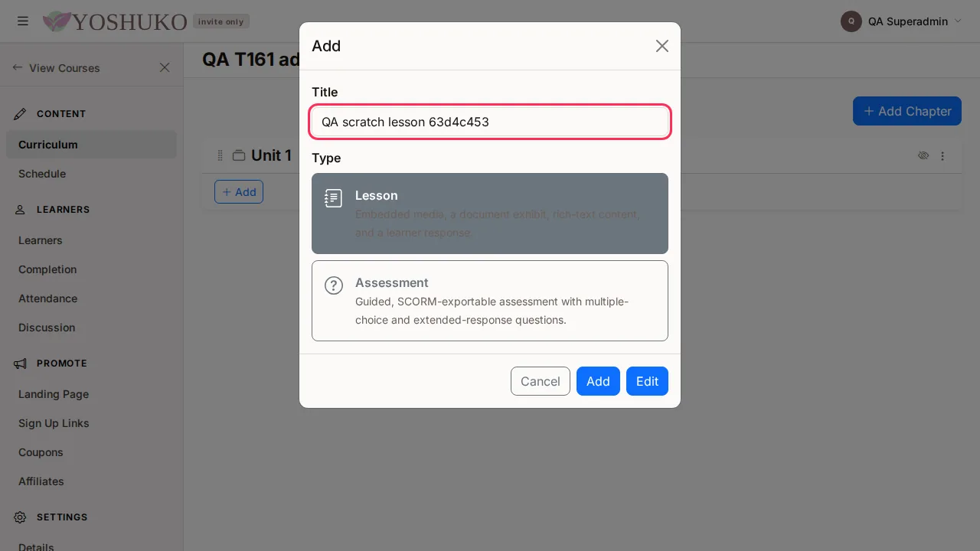Close the sidebar with the X icon
This screenshot has height=551, width=980.
pos(165,67)
